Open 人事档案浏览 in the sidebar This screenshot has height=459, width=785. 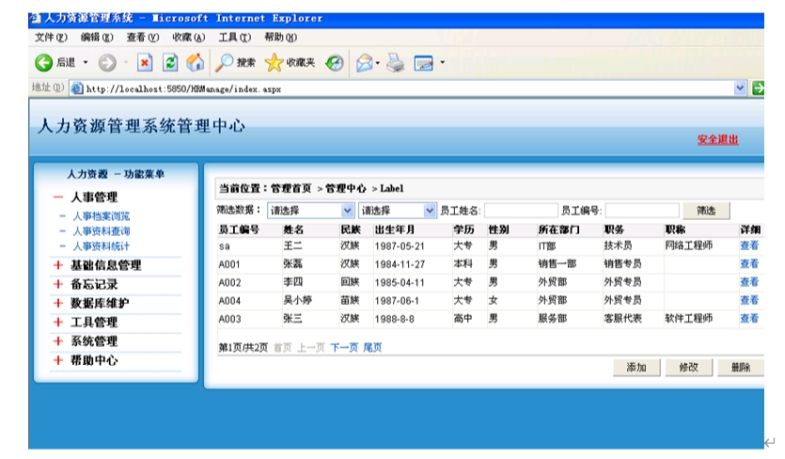click(101, 216)
